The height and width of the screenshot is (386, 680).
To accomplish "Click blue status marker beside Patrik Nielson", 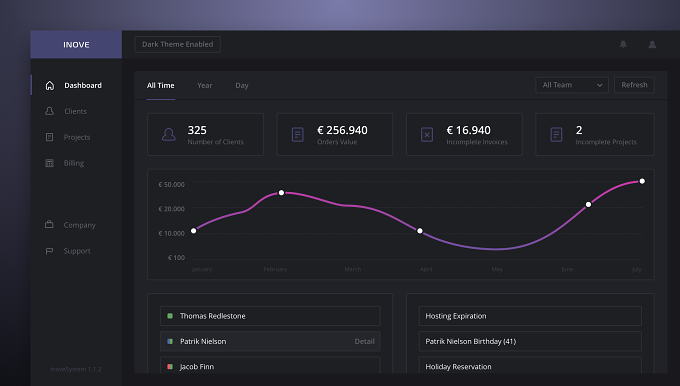I will (170, 341).
